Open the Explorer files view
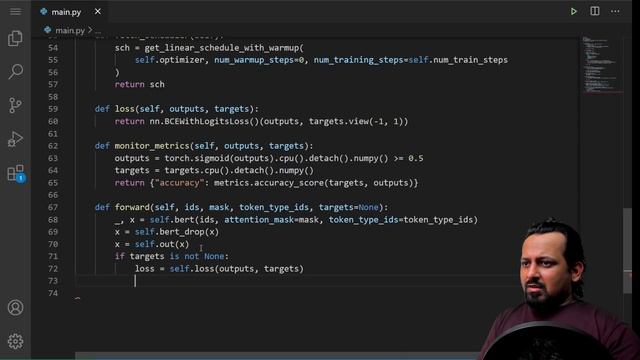The image size is (640, 360). pyautogui.click(x=16, y=39)
